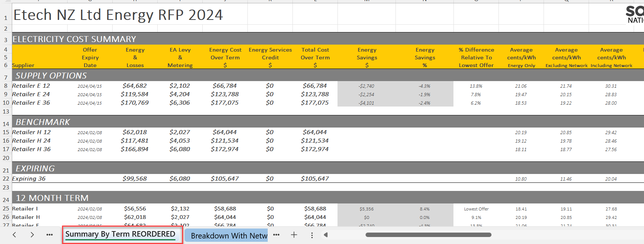The width and height of the screenshot is (644, 244).
Task: Click the horizontal scrollbar thumb
Action: click(x=428, y=235)
